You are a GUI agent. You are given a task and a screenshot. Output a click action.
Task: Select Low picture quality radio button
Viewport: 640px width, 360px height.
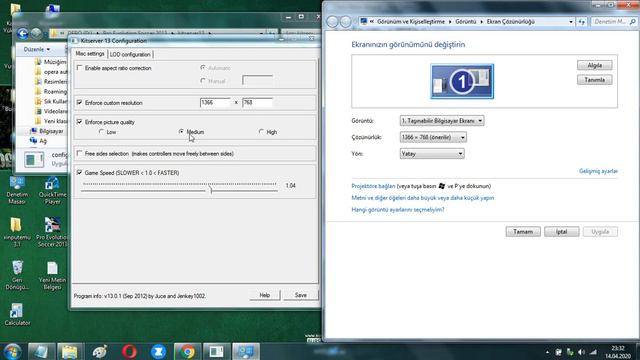pyautogui.click(x=101, y=132)
